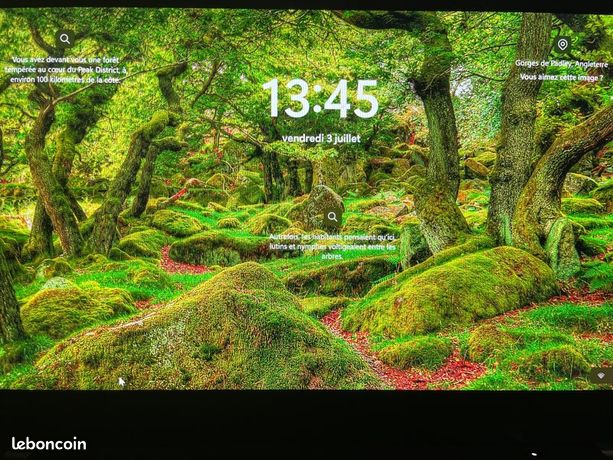The height and width of the screenshot is (460, 613).
Task: Click the upright stone behind the center magnifier
Action: [x=321, y=205]
